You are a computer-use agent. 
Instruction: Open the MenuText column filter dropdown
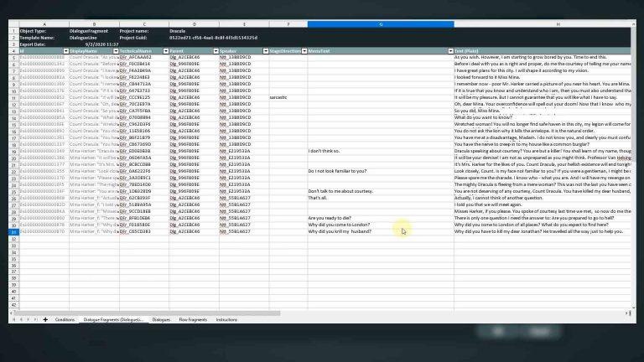[450, 51]
